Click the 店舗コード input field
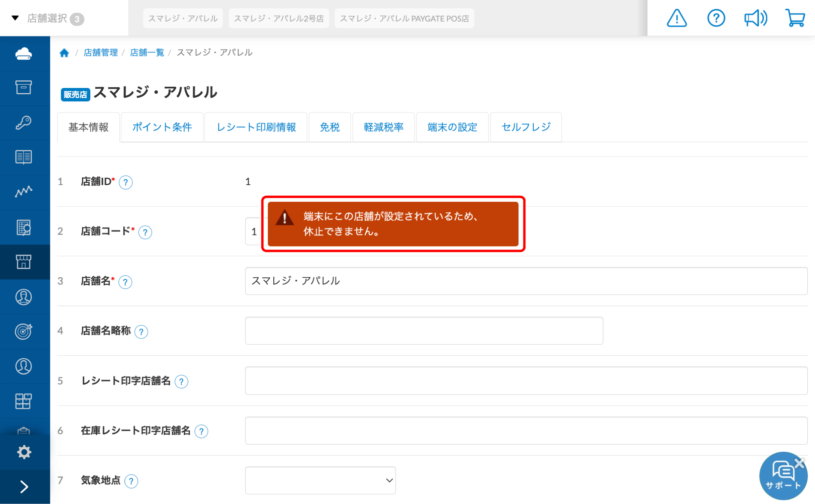Image resolution: width=815 pixels, height=504 pixels. (254, 231)
